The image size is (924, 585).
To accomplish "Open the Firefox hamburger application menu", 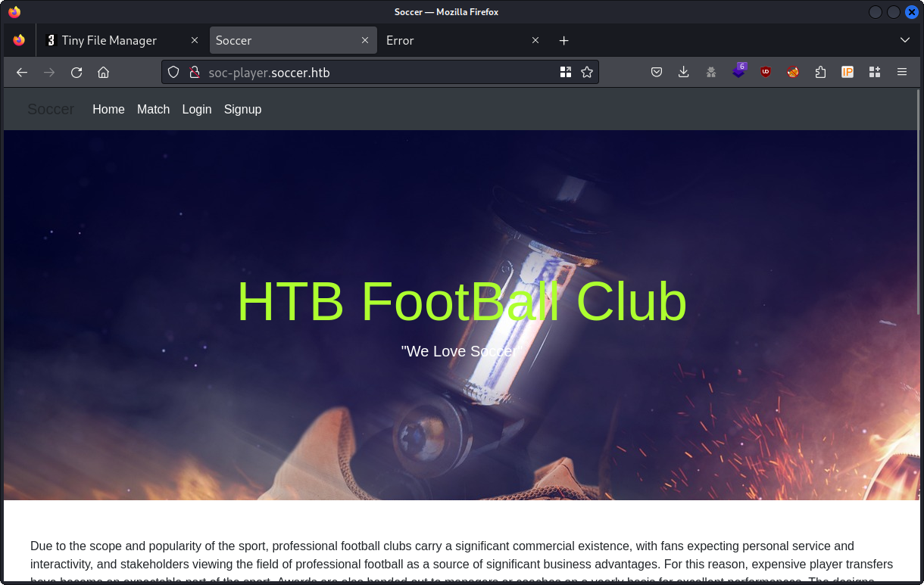I will (x=902, y=73).
